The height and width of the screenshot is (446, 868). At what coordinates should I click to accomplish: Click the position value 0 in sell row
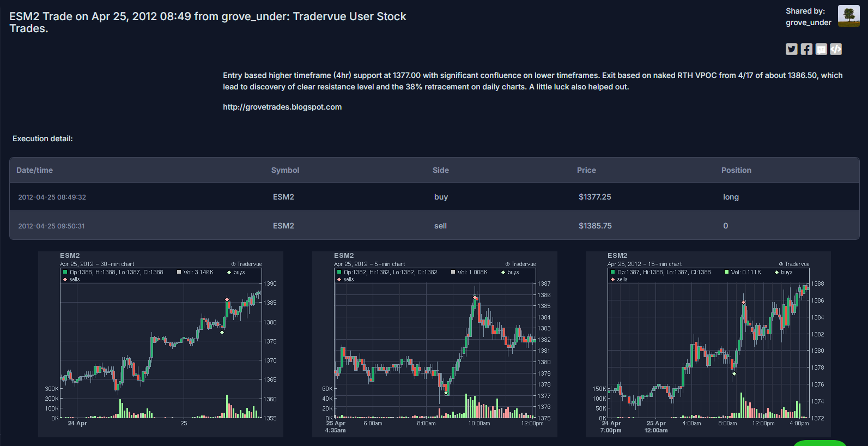point(725,226)
